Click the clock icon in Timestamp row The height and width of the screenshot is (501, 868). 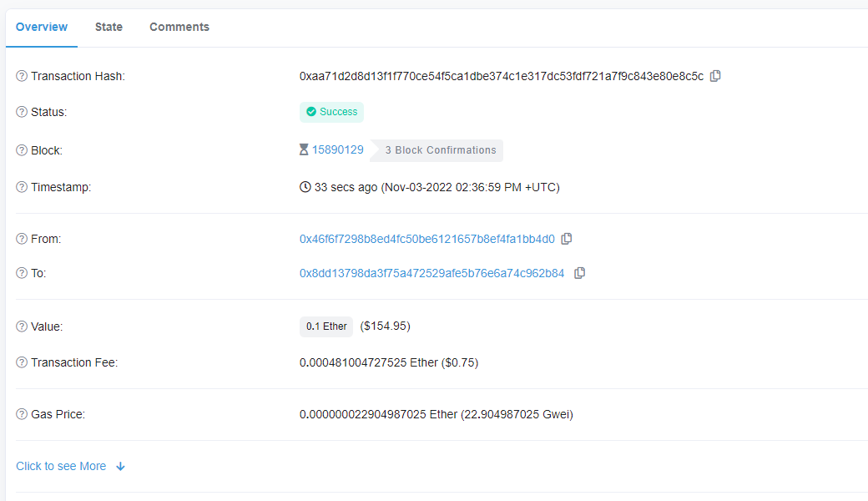pyautogui.click(x=305, y=187)
